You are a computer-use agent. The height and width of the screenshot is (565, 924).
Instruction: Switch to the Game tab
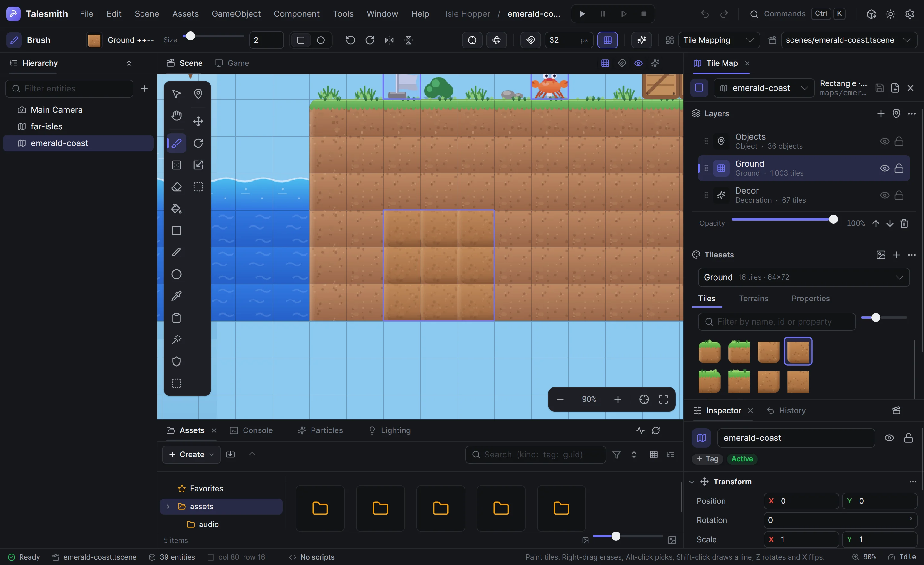pos(232,63)
